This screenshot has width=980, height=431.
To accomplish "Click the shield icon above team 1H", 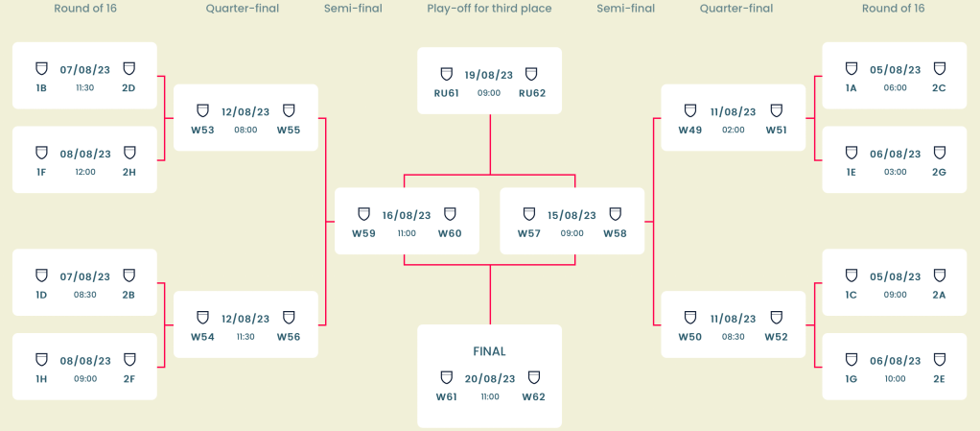I will 41,359.
